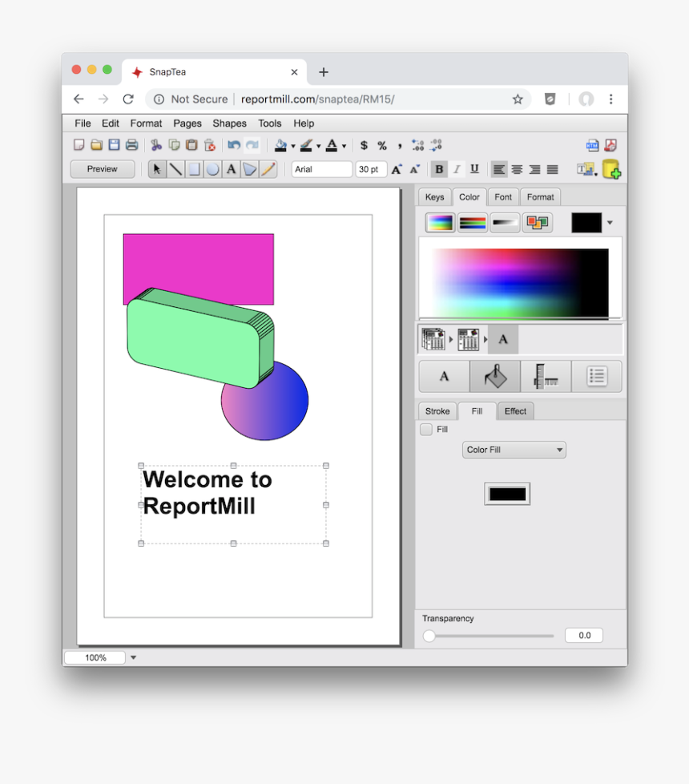Click the Delete icon with red X
Image resolution: width=689 pixels, height=784 pixels.
click(210, 145)
